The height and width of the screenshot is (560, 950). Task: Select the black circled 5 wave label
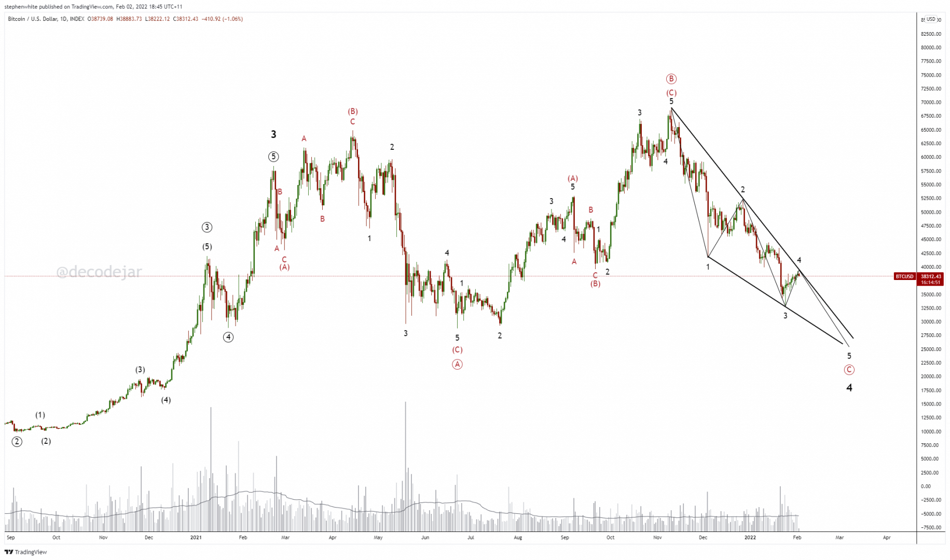[273, 157]
